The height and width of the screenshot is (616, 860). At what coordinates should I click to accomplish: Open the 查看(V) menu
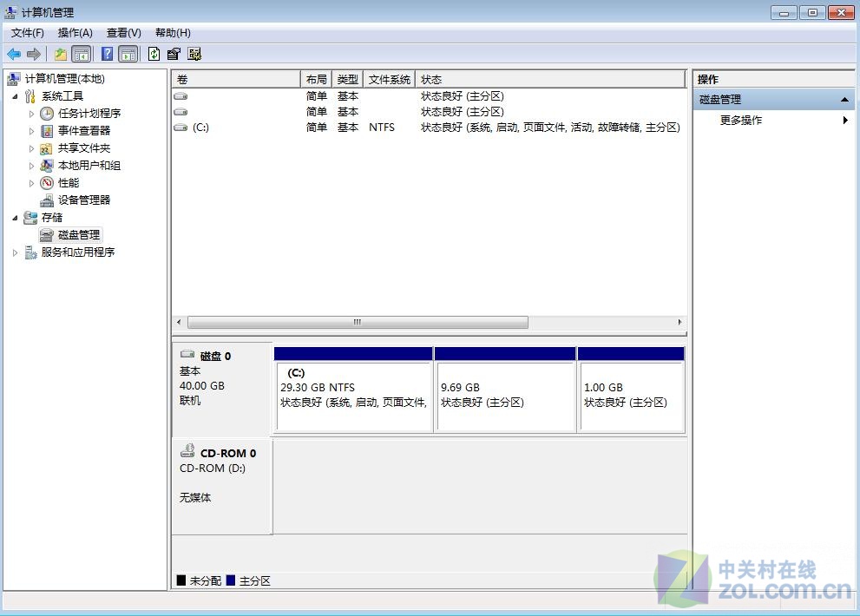[123, 32]
